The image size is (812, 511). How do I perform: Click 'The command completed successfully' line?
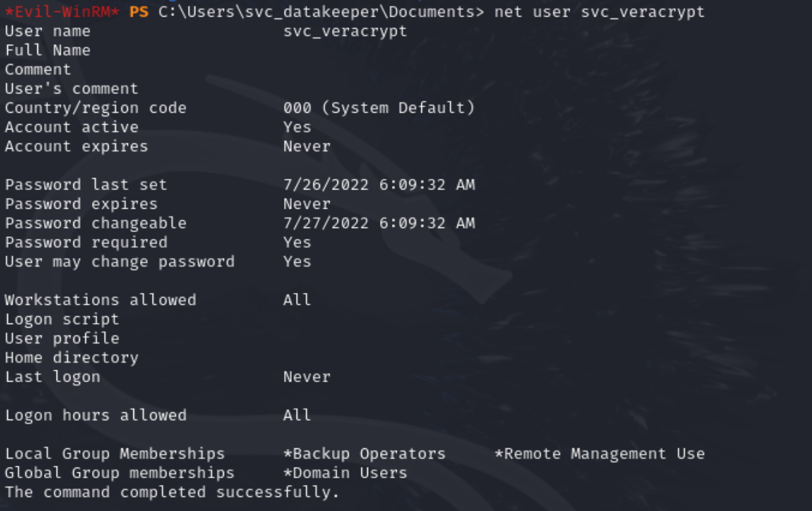point(172,492)
